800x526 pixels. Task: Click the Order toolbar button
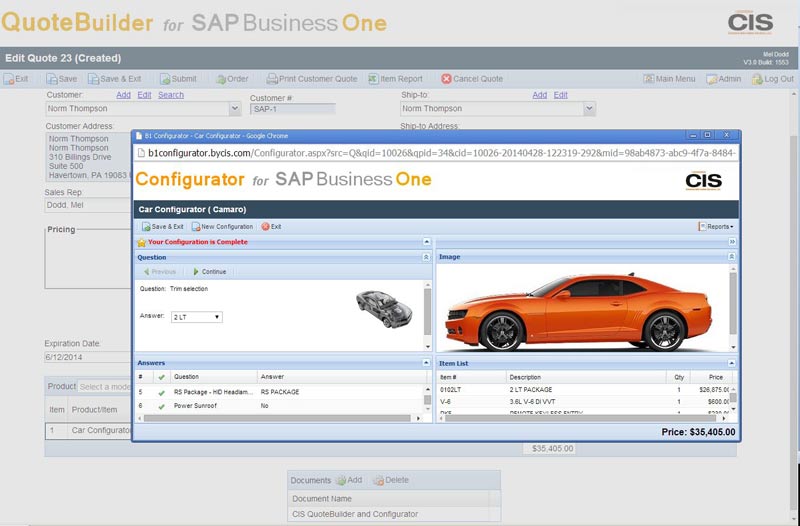pos(232,79)
